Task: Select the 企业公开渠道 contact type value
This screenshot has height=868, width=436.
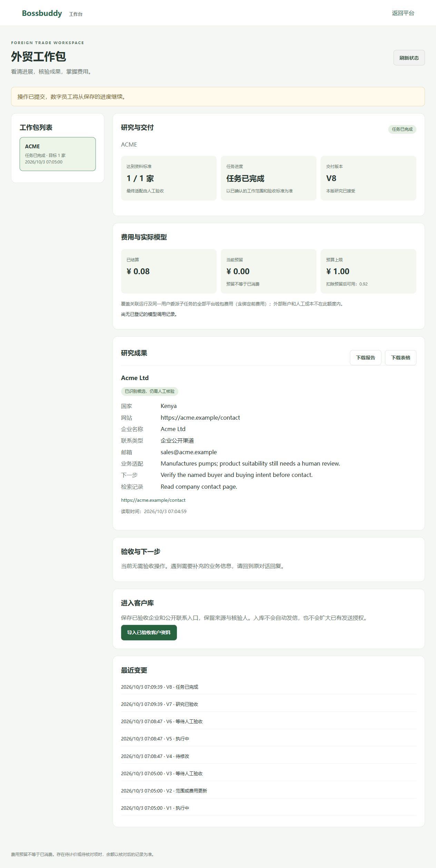Action: 177,440
